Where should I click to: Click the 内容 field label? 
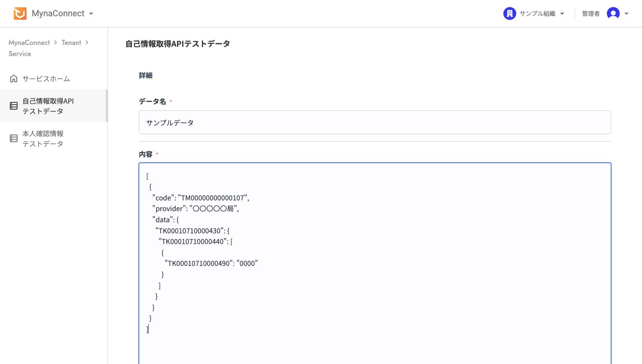(x=146, y=154)
